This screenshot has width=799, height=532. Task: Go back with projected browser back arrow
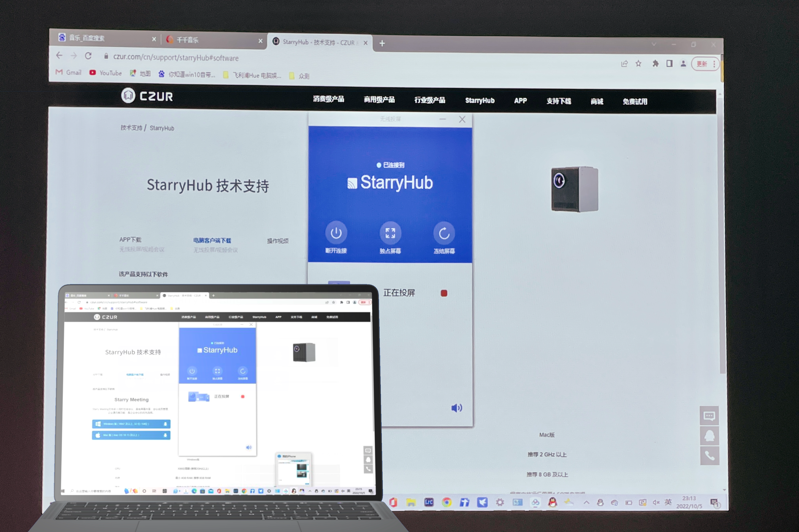point(59,55)
